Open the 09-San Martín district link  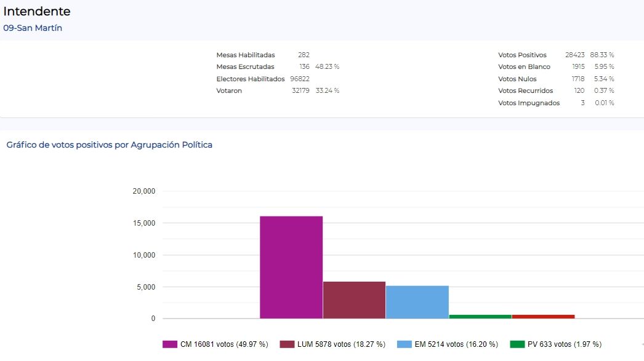(x=33, y=28)
